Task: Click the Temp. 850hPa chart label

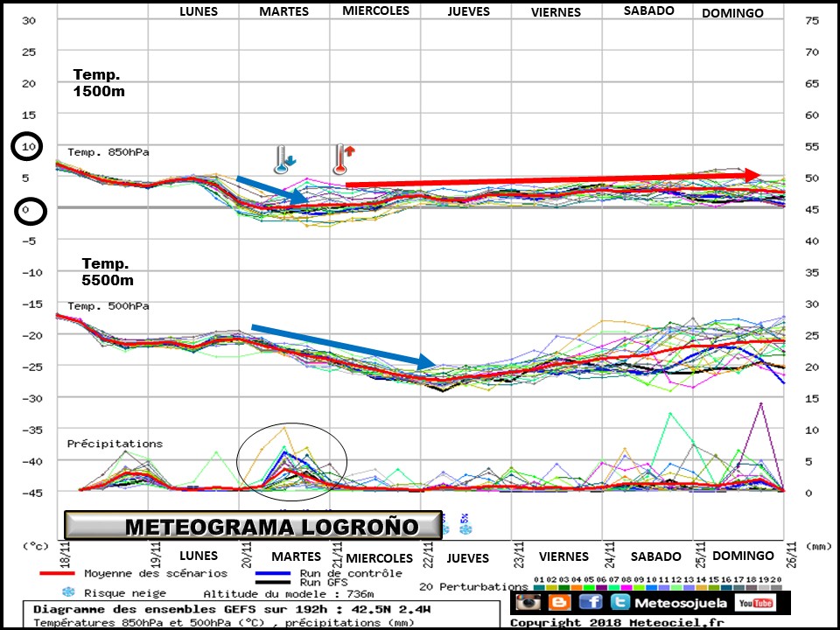Action: [108, 152]
